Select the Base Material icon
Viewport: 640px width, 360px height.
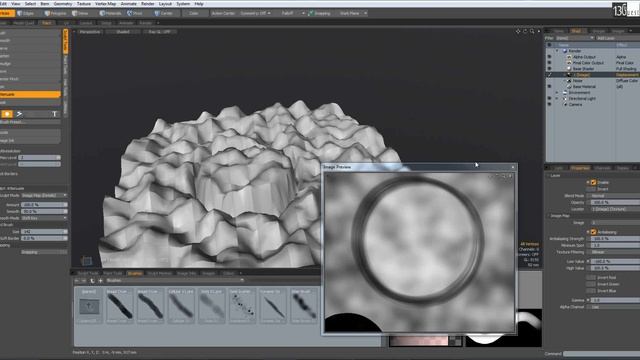(569, 87)
